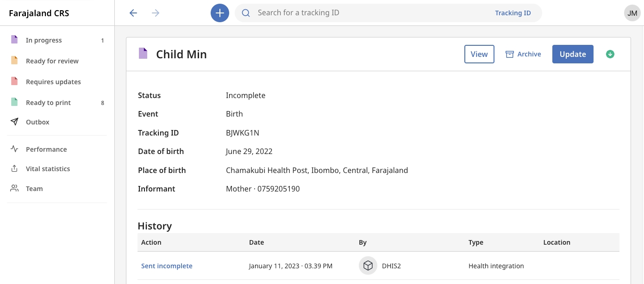
Task: Open the JM user profile avatar
Action: (x=632, y=13)
